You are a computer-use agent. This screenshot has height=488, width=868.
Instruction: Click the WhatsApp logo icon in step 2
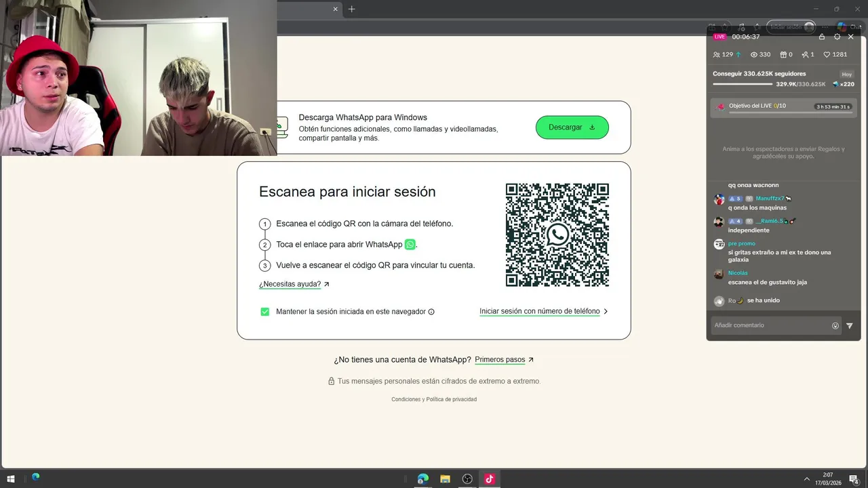click(x=410, y=244)
